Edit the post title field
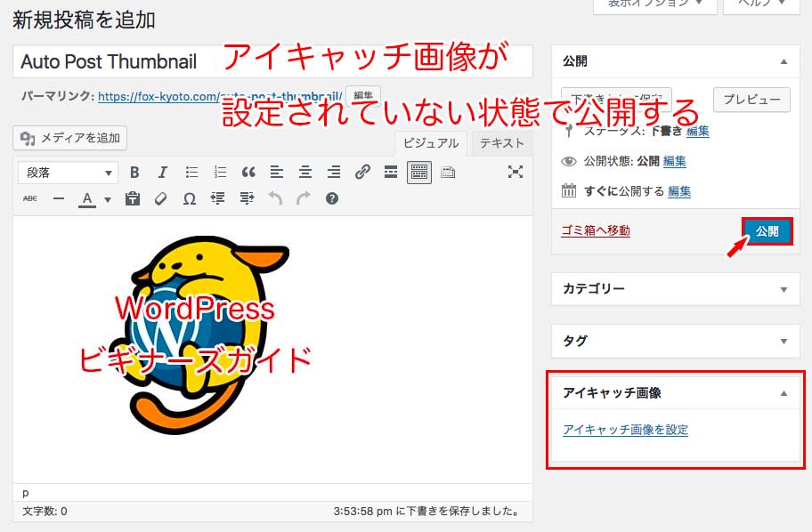The image size is (812, 532). (x=272, y=61)
